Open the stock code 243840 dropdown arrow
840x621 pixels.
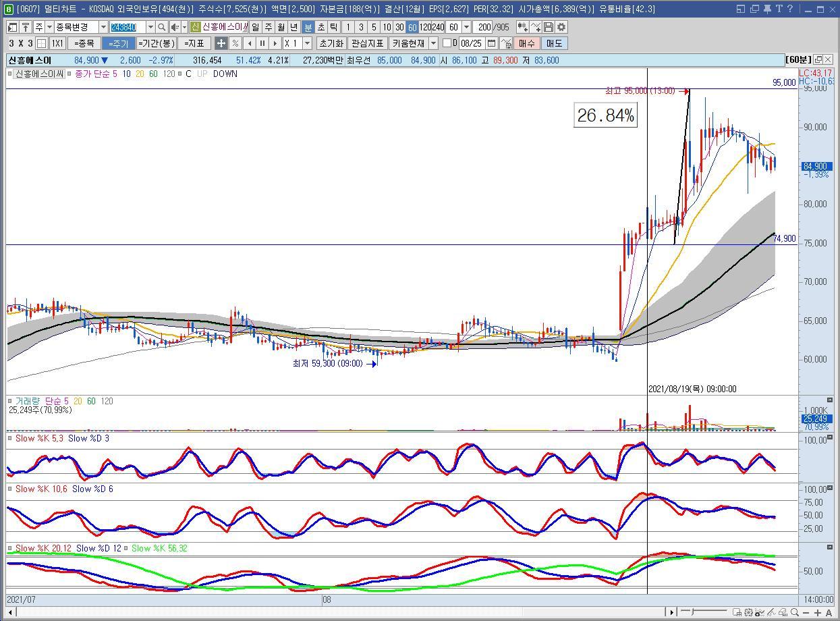tap(150, 27)
